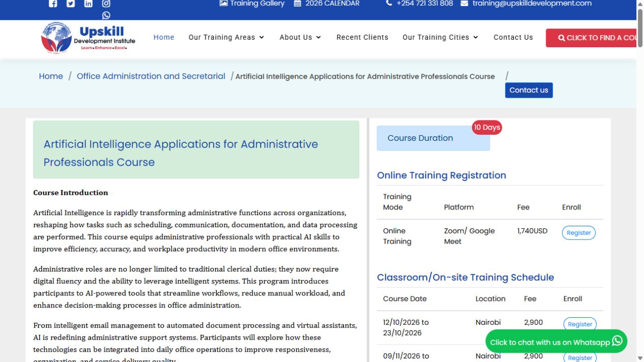Screen dimensions: 644x362
Task: Click the search icon in red button
Action: pyautogui.click(x=562, y=38)
